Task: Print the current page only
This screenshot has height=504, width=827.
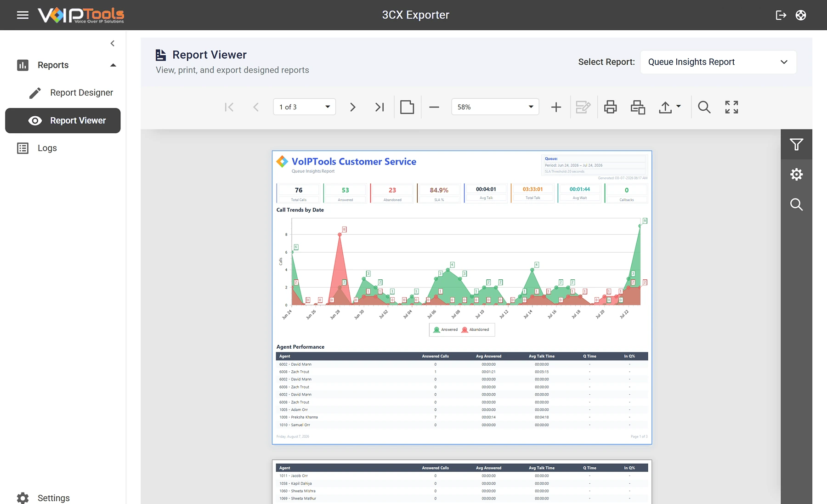Action: [x=638, y=107]
